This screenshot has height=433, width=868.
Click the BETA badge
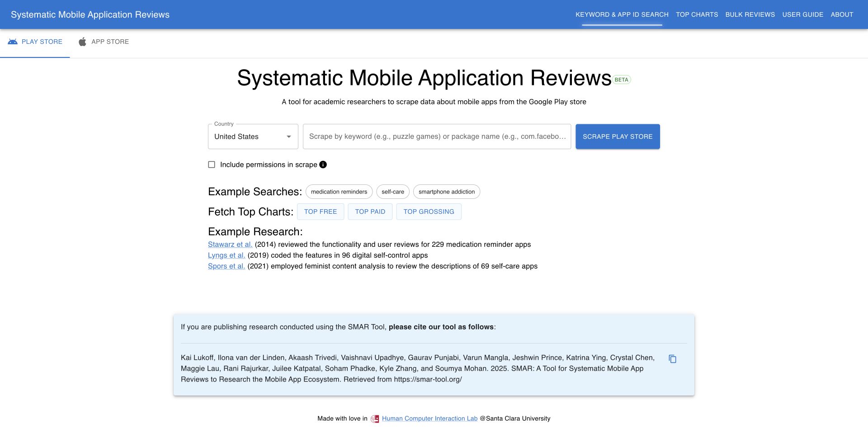coord(621,80)
